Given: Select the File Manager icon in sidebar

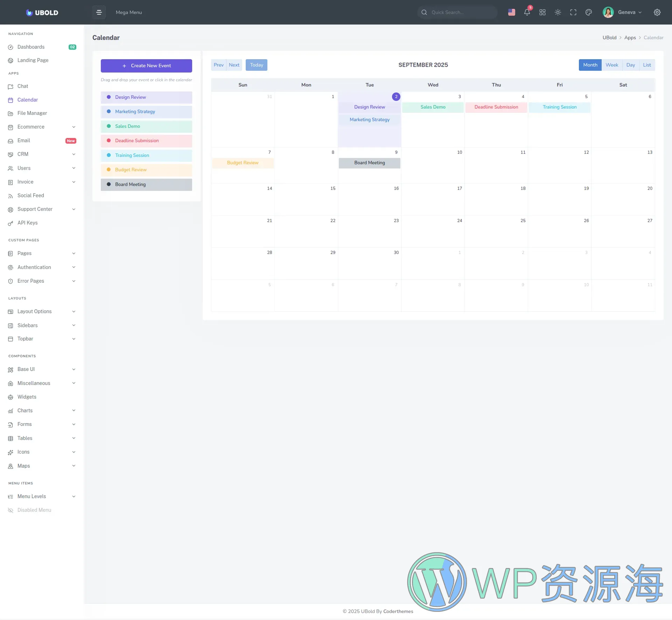Looking at the screenshot, I should pyautogui.click(x=10, y=113).
